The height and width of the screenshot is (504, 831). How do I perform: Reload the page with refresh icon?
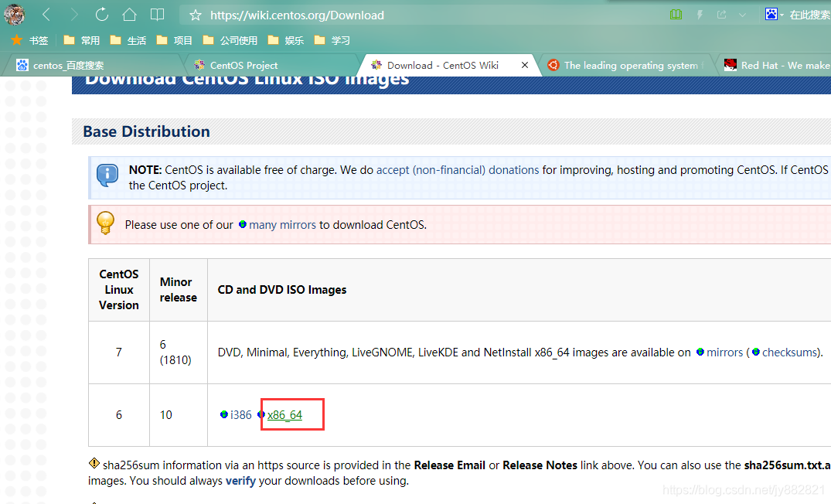point(102,15)
